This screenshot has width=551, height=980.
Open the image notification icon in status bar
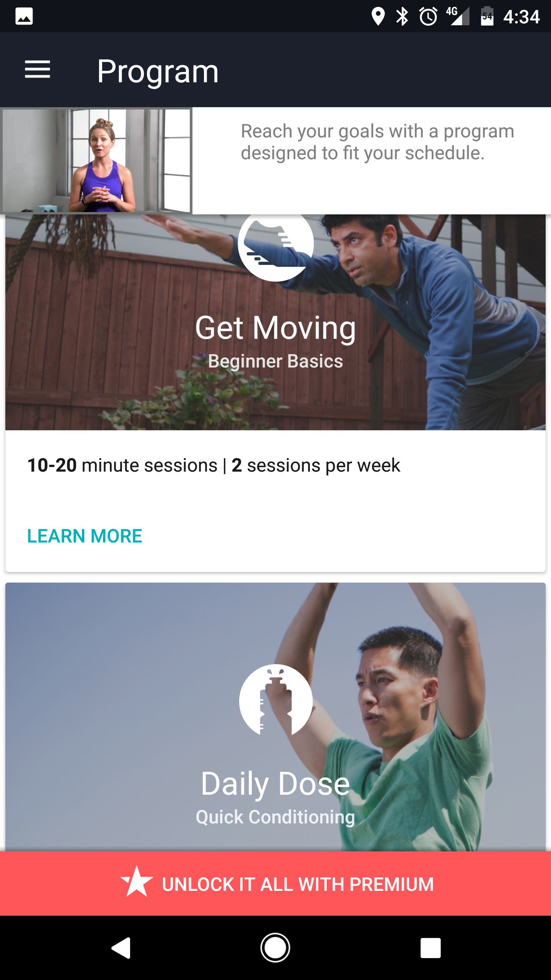coord(24,16)
